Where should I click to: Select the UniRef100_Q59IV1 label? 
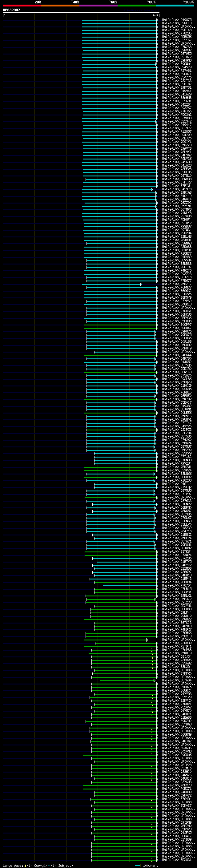pyautogui.click(x=177, y=142)
